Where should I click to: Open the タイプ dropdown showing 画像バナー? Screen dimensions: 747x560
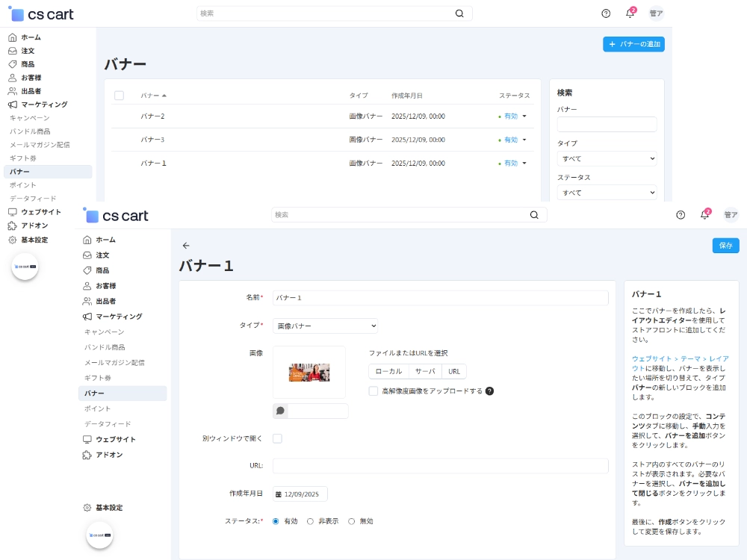325,326
